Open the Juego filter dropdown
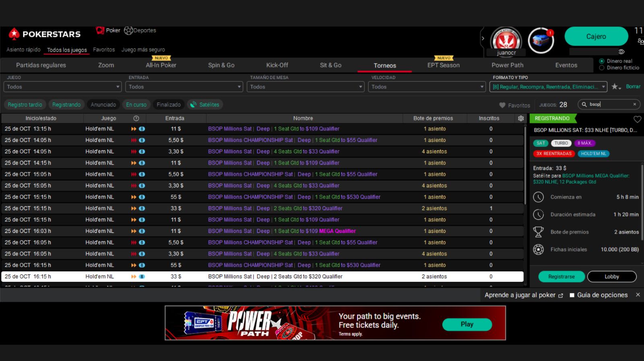 (62, 87)
